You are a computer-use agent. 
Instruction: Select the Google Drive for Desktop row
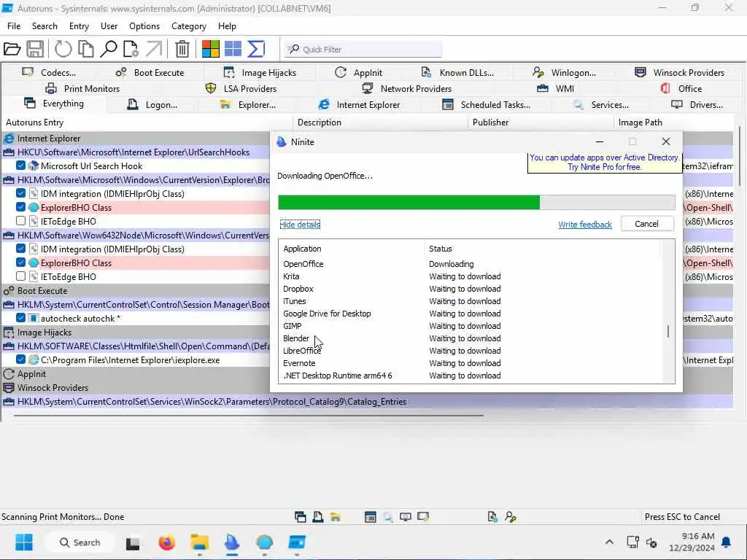[469, 314]
